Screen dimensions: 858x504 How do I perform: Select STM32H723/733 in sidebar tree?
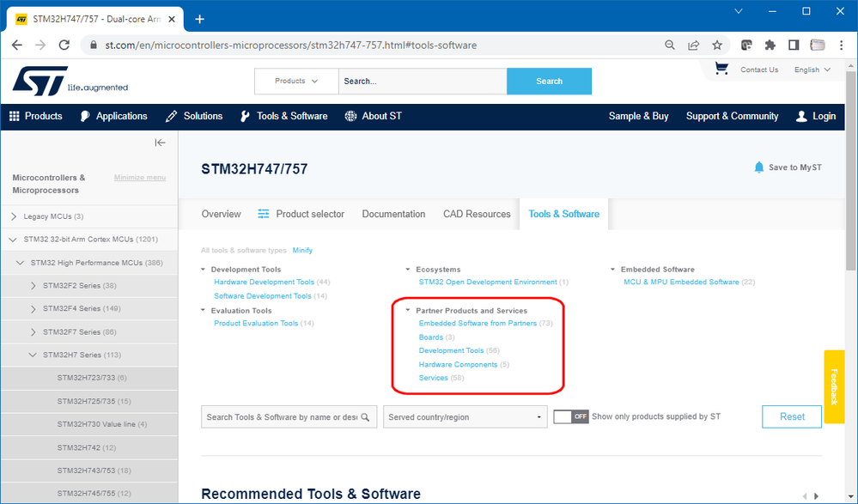(x=91, y=378)
